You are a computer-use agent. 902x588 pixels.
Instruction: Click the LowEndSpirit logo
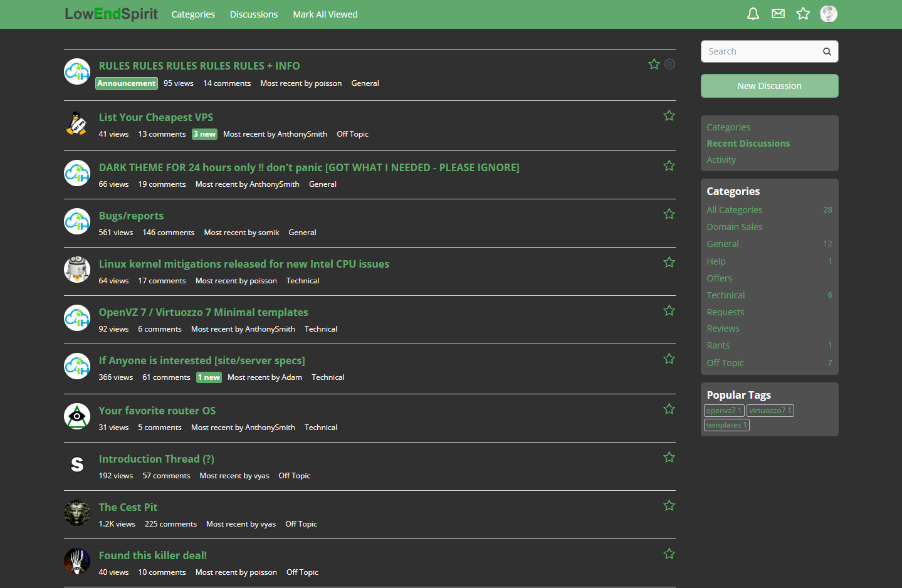(x=112, y=14)
